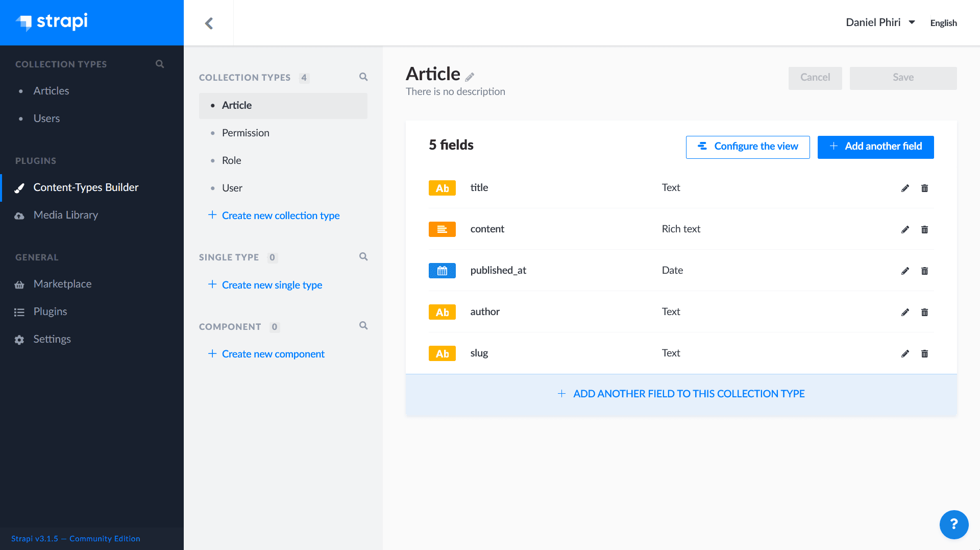The image size is (980, 550).
Task: Collapse sidebar with back chevron
Action: tap(209, 23)
